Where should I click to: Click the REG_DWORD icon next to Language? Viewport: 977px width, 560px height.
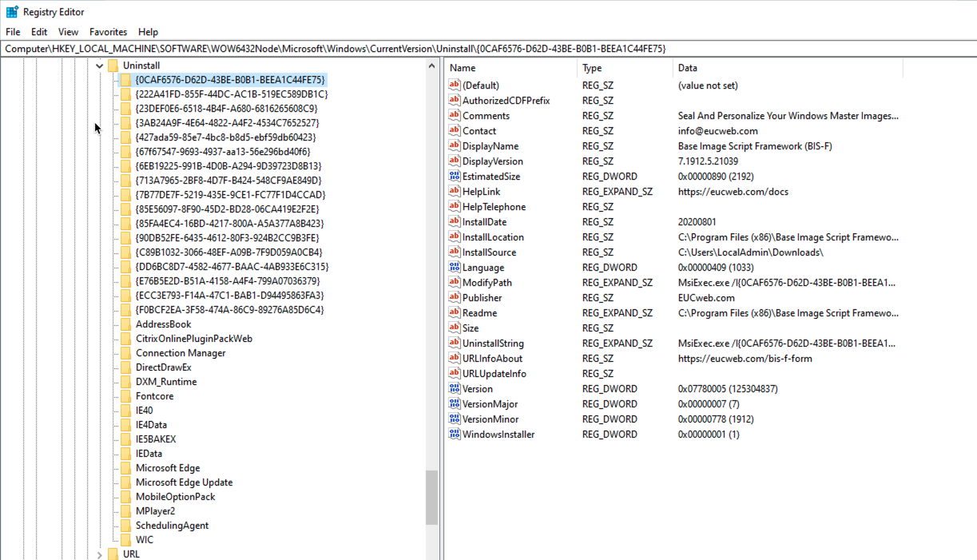tap(455, 267)
